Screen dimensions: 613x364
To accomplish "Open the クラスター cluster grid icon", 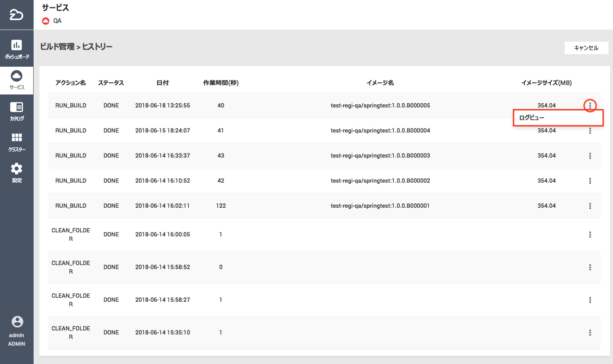I will [17, 137].
